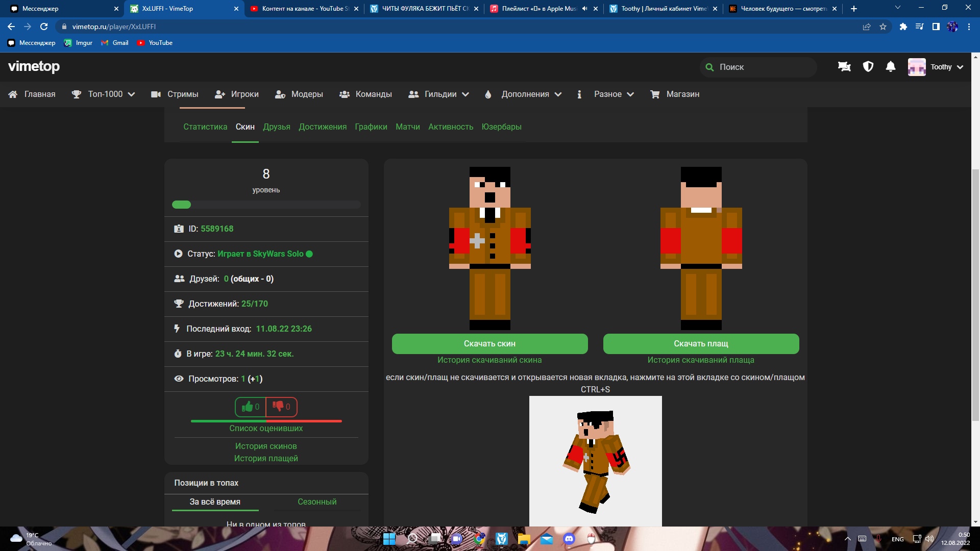Viewport: 980px width, 551px height.
Task: Open Discord from the Windows taskbar
Action: 569,539
